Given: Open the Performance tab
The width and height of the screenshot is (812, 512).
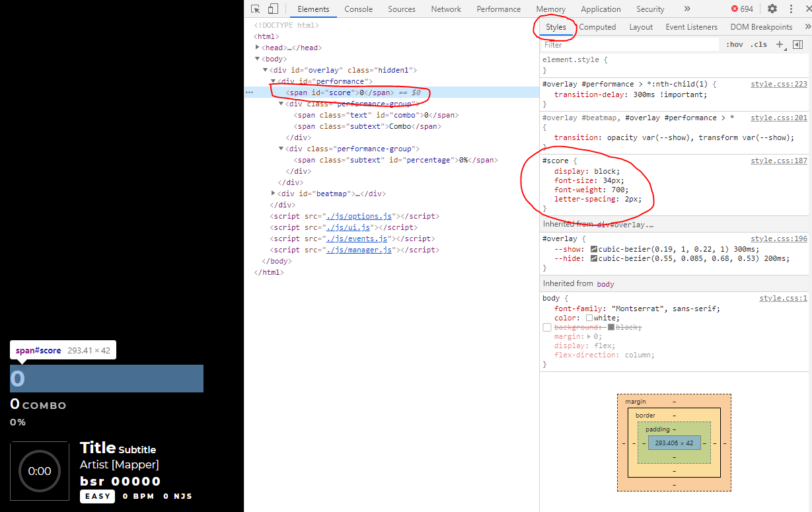Looking at the screenshot, I should point(499,9).
